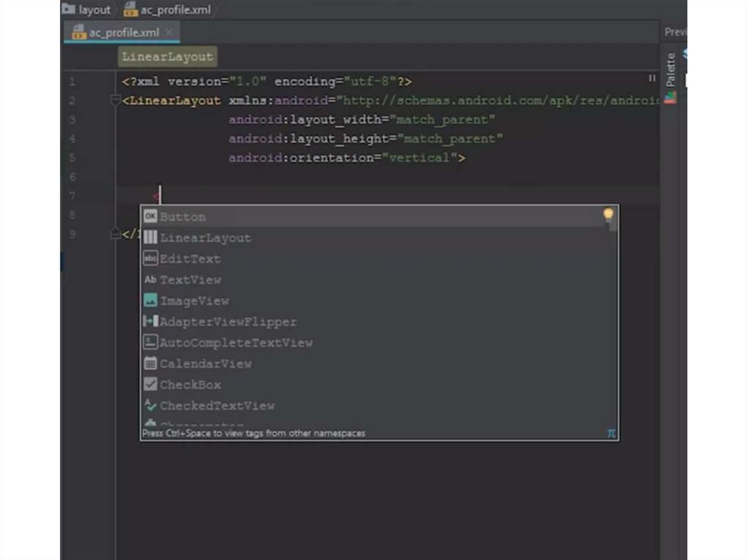Open the Palette side panel
The height and width of the screenshot is (560, 748).
point(671,71)
